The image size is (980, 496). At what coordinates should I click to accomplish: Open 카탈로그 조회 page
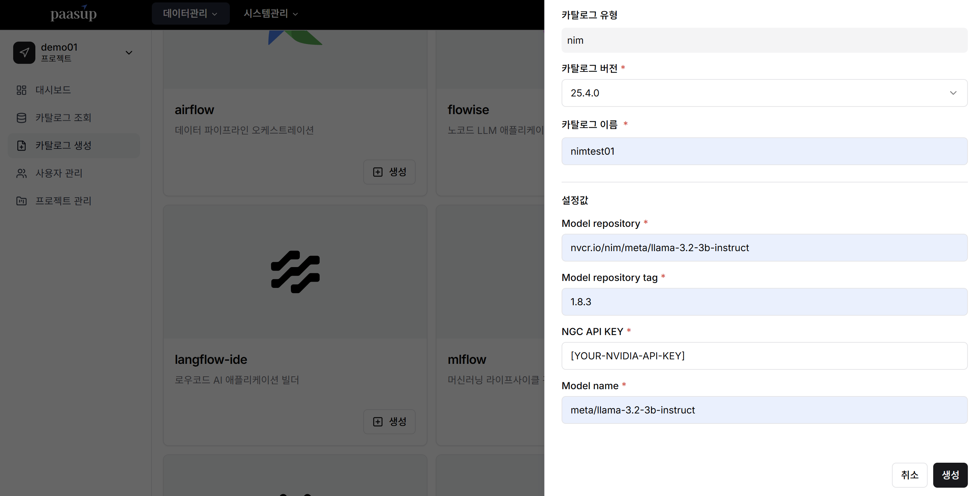coord(74,118)
